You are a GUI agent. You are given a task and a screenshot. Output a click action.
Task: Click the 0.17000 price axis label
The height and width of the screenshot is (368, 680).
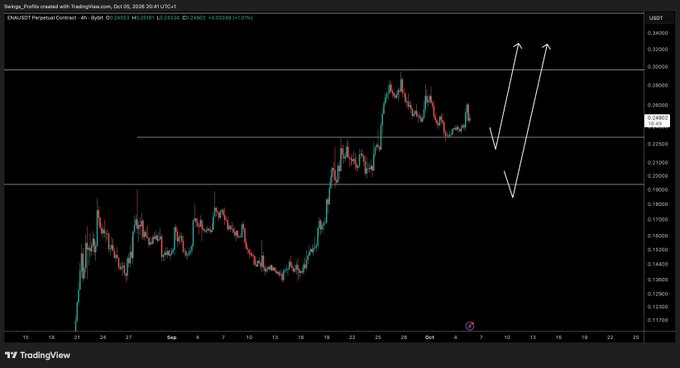coord(657,219)
